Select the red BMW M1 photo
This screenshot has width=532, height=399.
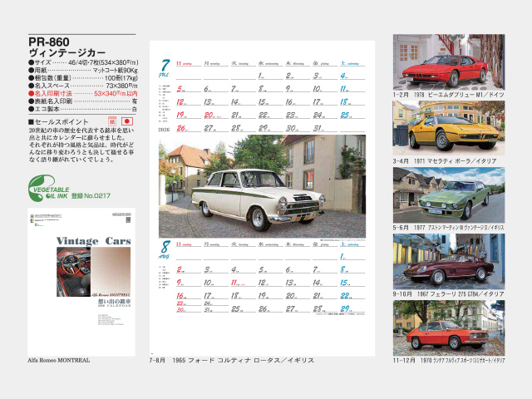[437, 62]
